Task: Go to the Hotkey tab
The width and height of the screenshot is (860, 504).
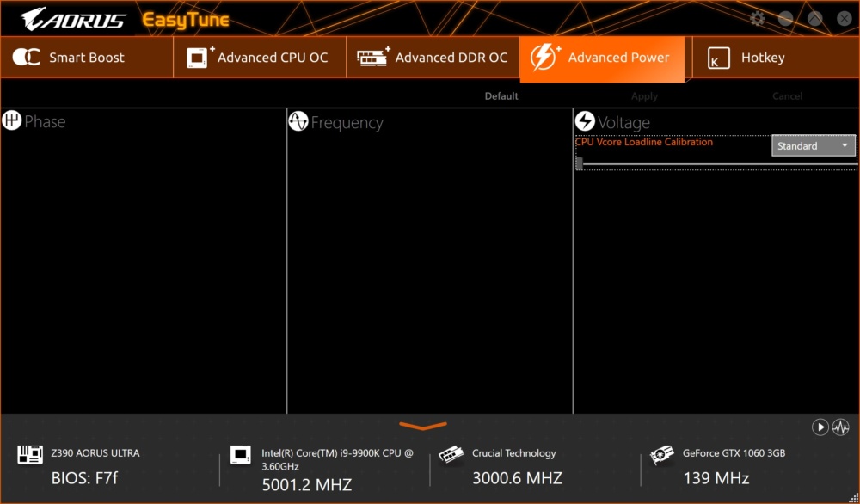Action: pos(776,58)
